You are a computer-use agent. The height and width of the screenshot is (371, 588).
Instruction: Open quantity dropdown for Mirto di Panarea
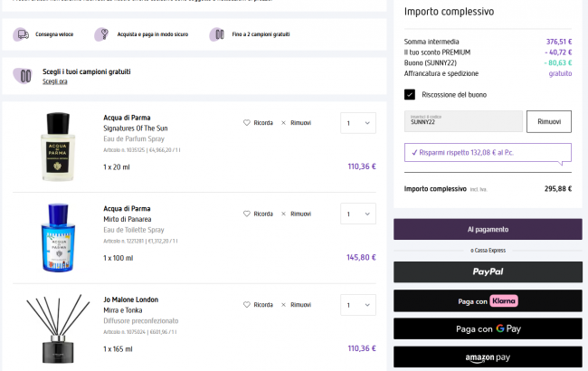pyautogui.click(x=358, y=214)
